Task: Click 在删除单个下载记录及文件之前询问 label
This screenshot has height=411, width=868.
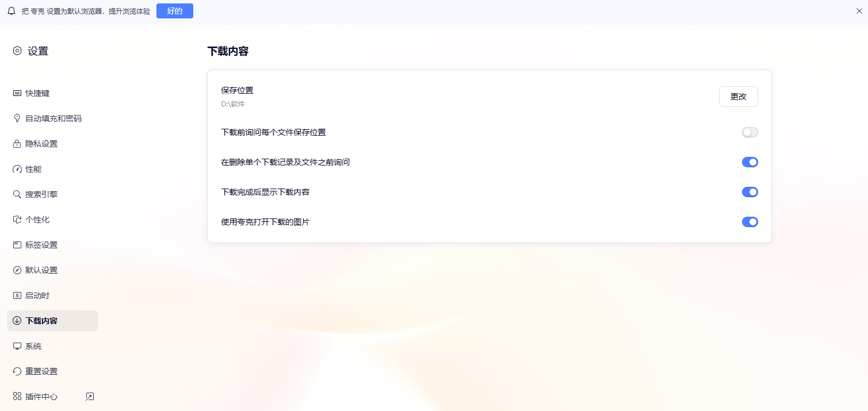Action: (x=285, y=162)
